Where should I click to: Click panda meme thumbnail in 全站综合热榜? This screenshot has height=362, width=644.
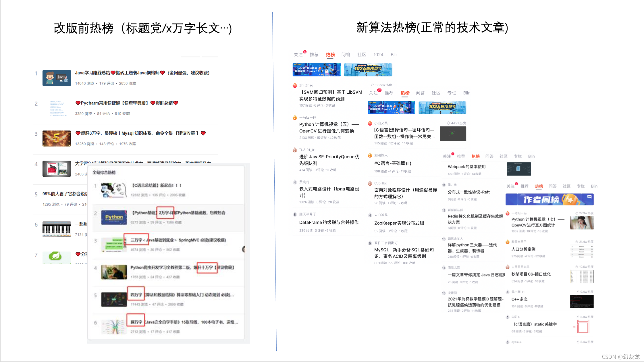(x=114, y=190)
